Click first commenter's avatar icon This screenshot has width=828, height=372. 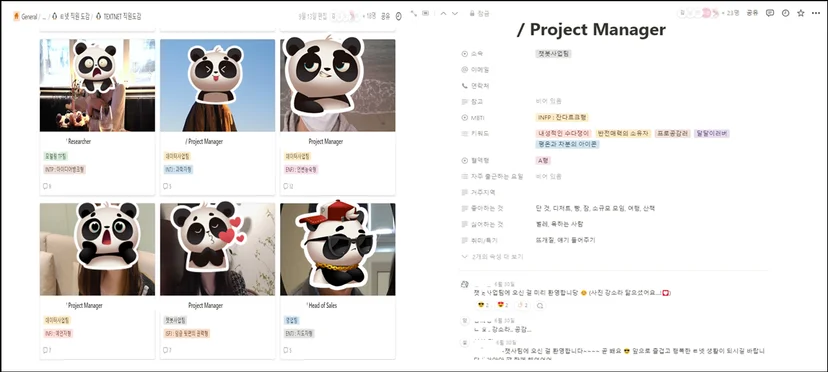(465, 284)
